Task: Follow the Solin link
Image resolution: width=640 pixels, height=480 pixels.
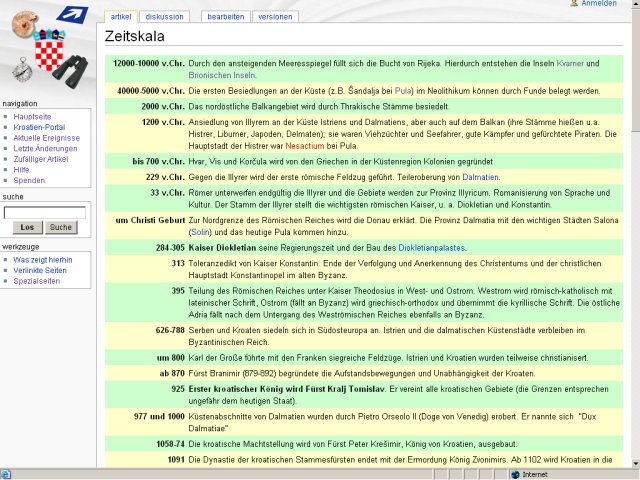Action: pyautogui.click(x=200, y=232)
